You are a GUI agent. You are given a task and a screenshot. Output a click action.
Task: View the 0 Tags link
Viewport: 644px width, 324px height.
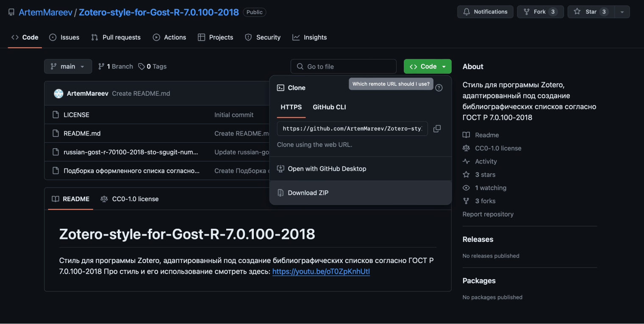[153, 66]
